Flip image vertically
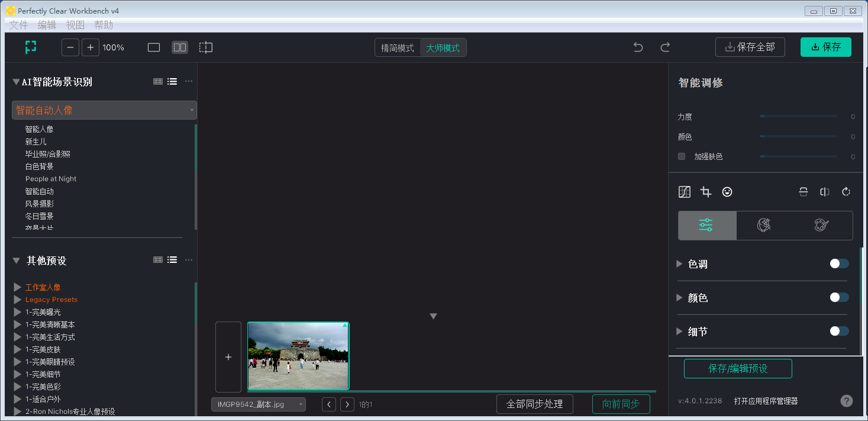 tap(803, 192)
